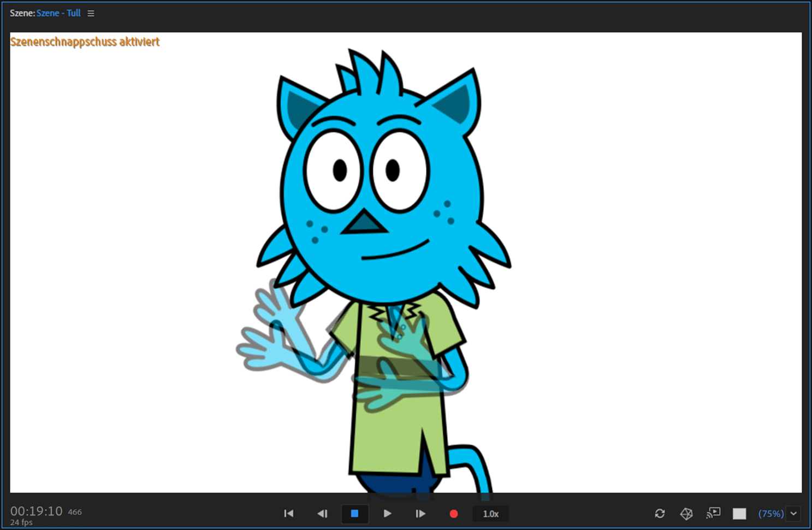Click the polygon mesh icon

[686, 514]
